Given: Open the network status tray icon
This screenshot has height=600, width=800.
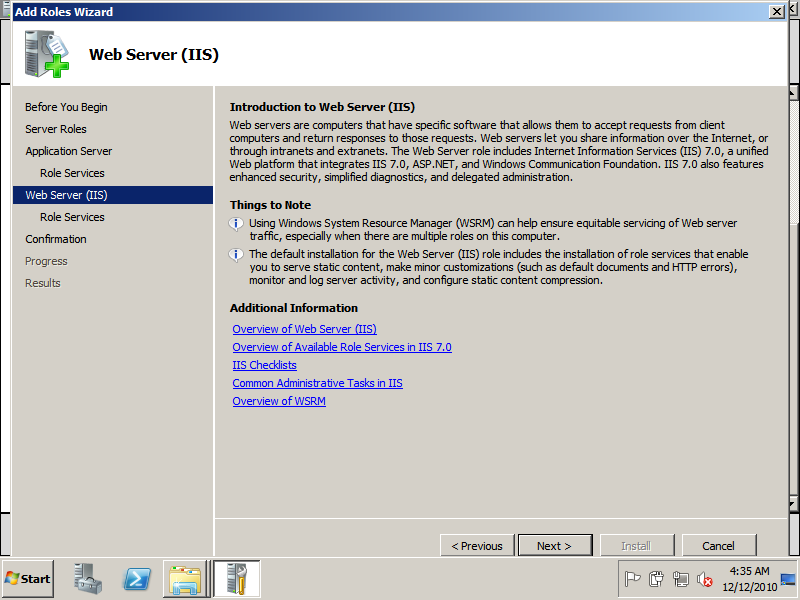Looking at the screenshot, I should click(681, 579).
